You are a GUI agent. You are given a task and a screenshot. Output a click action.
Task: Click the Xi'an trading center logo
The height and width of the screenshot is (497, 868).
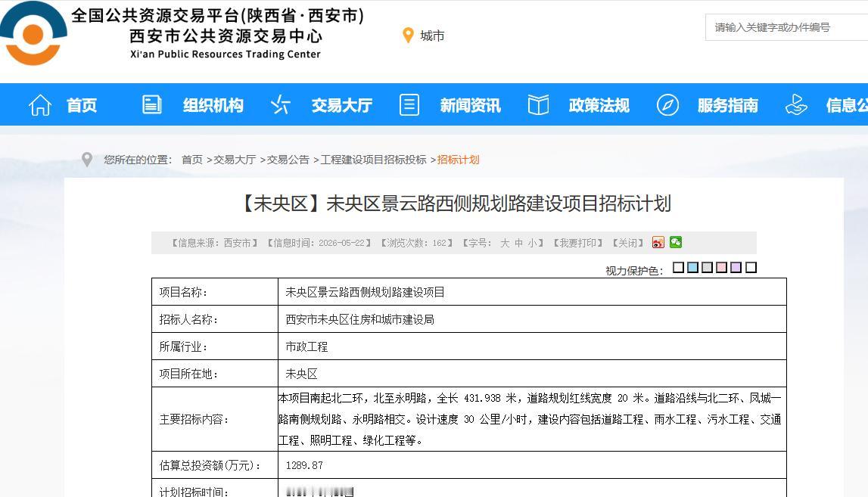(33, 33)
